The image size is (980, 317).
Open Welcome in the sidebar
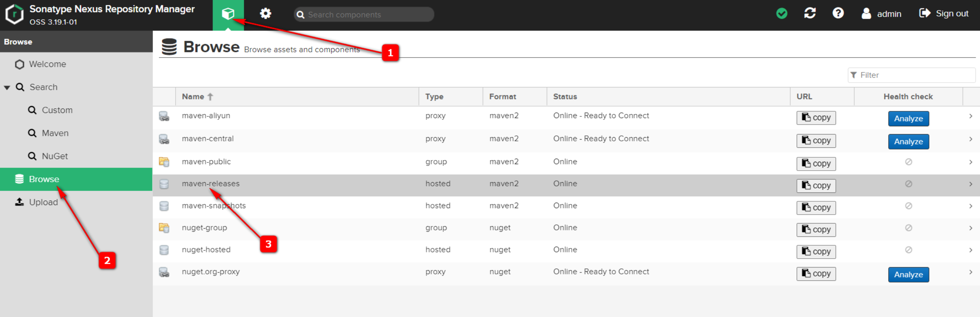pyautogui.click(x=47, y=64)
